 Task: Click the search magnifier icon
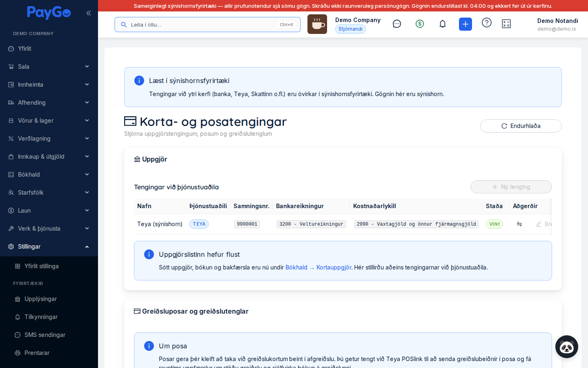(124, 25)
